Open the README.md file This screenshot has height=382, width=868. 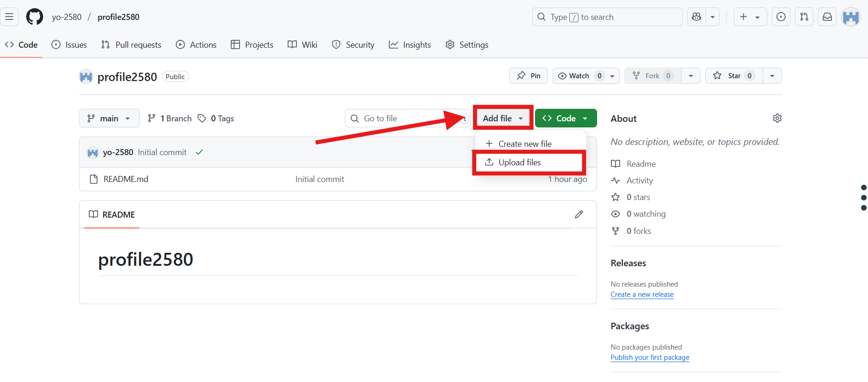126,179
